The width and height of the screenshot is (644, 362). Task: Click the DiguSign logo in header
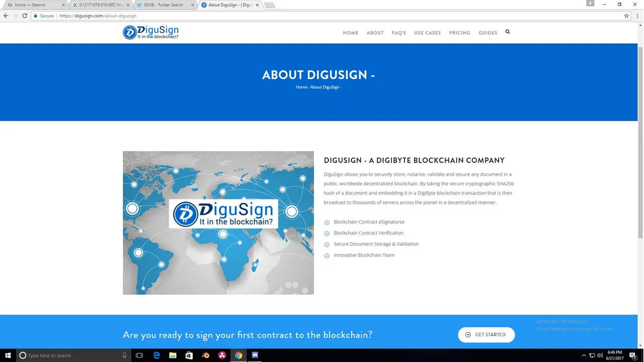151,32
